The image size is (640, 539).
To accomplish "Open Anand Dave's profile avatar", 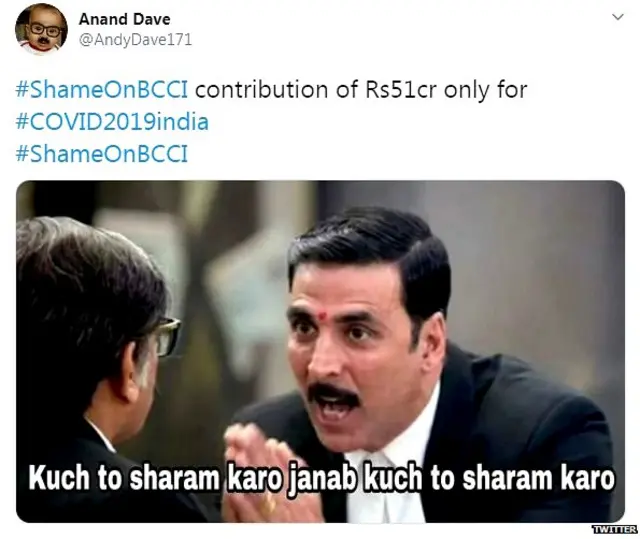I will pyautogui.click(x=41, y=29).
